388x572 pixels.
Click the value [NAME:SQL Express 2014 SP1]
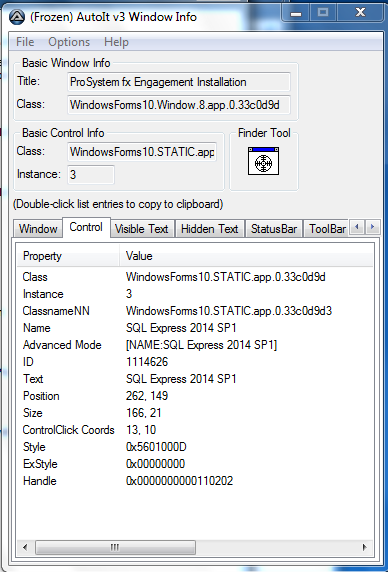coord(201,345)
